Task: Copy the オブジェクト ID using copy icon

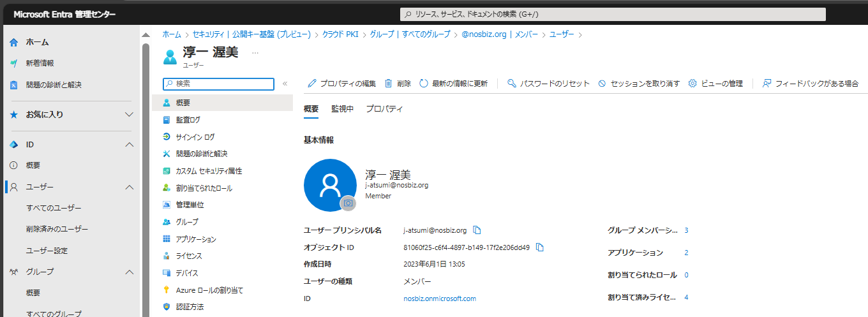Action: (x=539, y=247)
